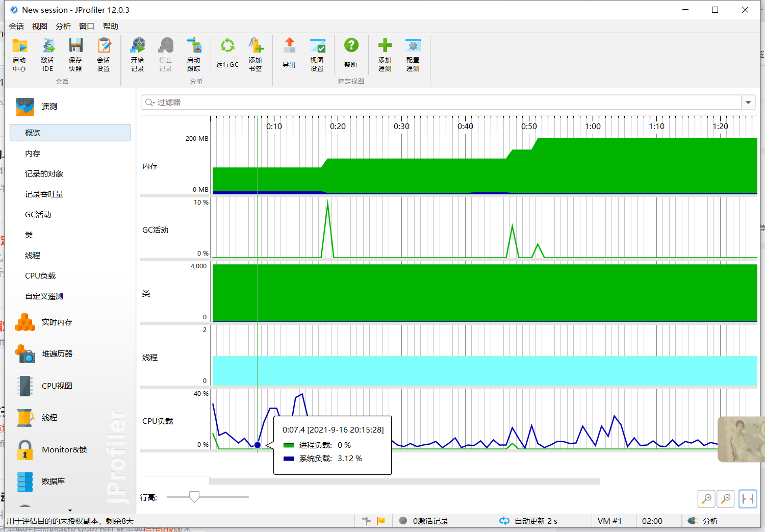765x532 pixels.
Task: Save a snapshot with 保存快照
Action: tap(75, 55)
